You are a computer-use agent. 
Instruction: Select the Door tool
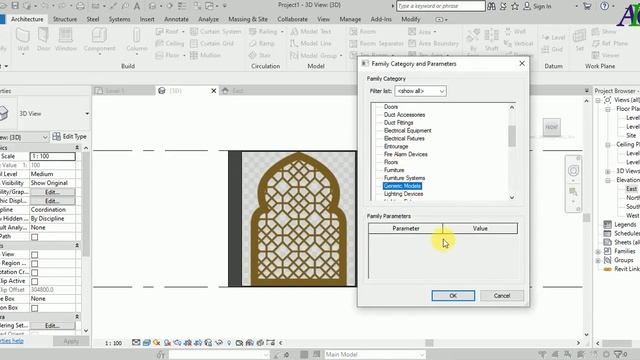pos(43,40)
